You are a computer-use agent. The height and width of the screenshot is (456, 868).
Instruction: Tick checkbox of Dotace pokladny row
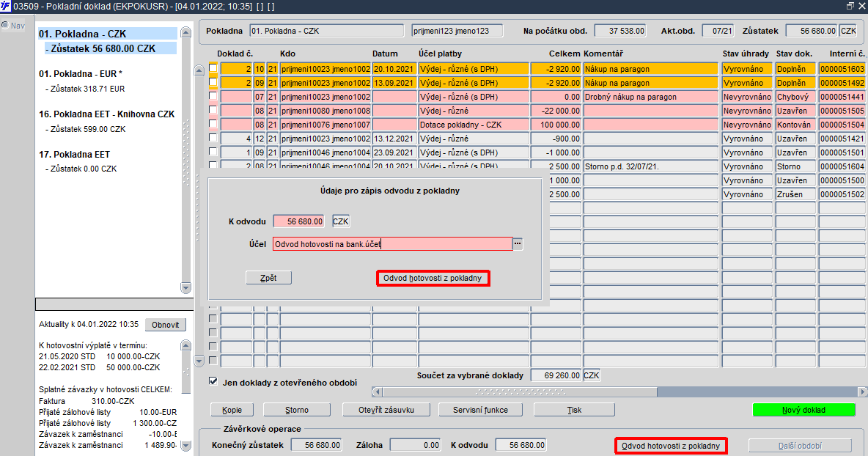tap(213, 123)
